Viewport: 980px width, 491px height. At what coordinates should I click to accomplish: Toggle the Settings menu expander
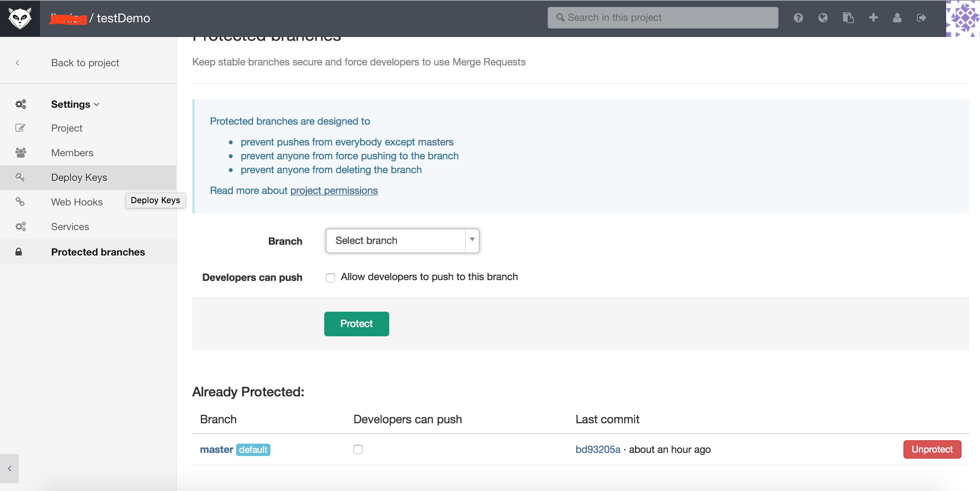coord(97,104)
